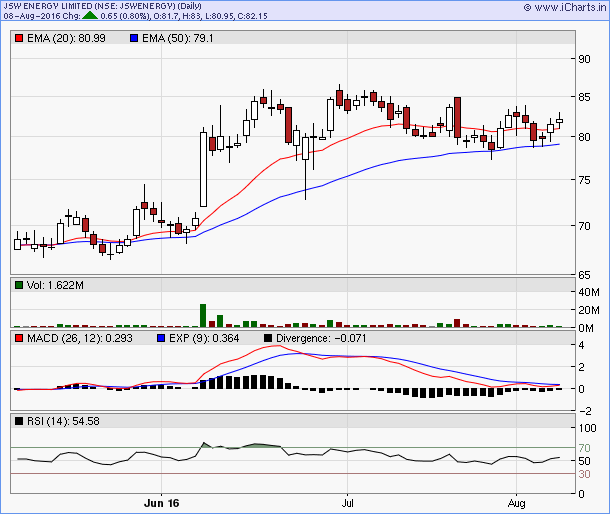
Task: Click the 20M volume axis label
Action: click(589, 310)
